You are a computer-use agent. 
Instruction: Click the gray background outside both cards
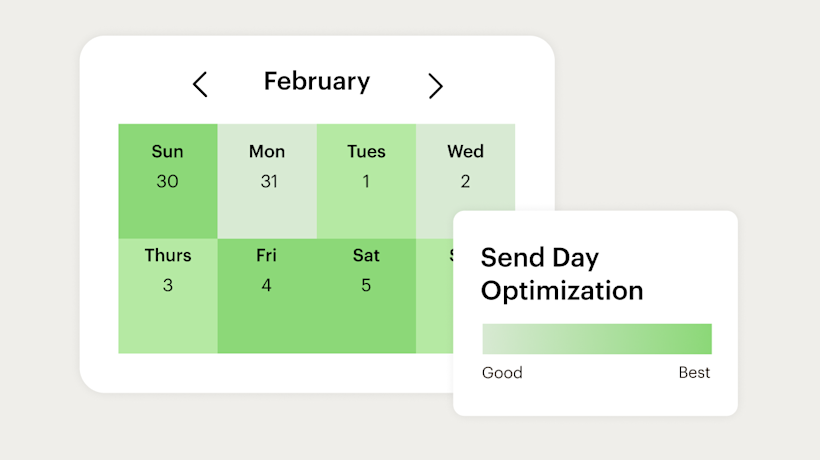tap(700, 100)
